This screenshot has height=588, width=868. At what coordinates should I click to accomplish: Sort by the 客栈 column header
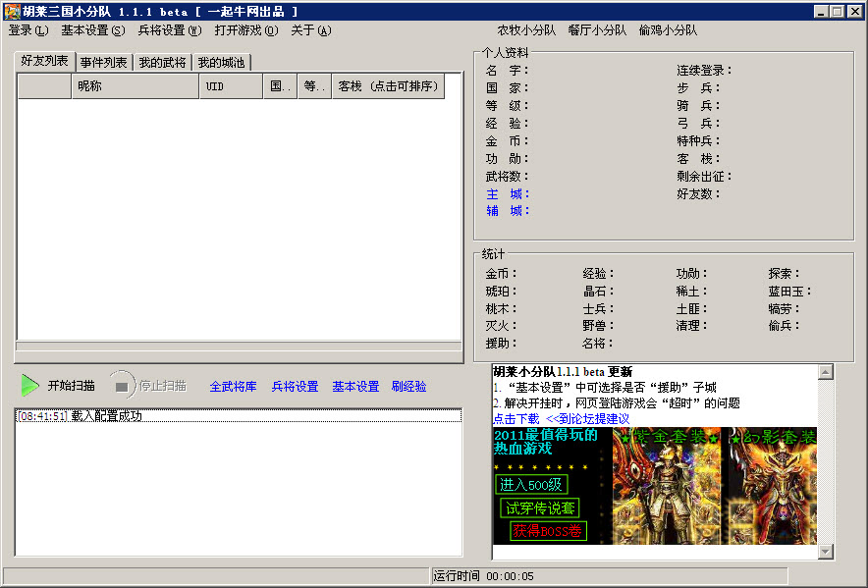[x=388, y=86]
